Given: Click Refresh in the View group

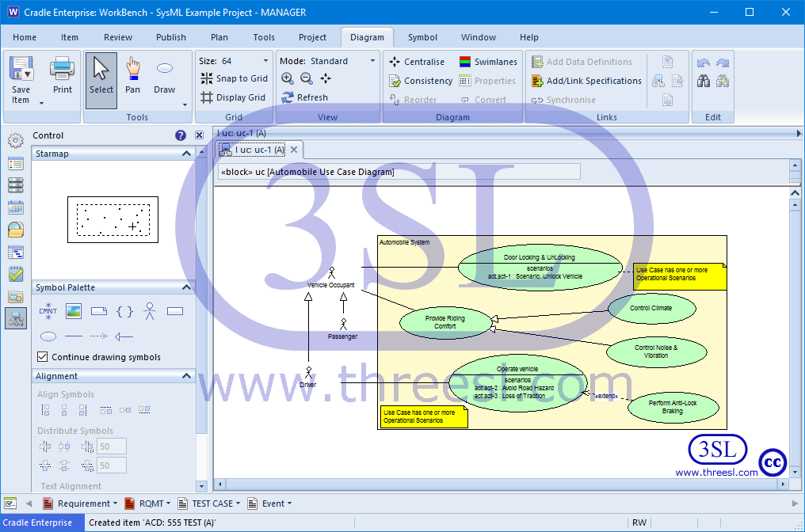Looking at the screenshot, I should coord(305,97).
